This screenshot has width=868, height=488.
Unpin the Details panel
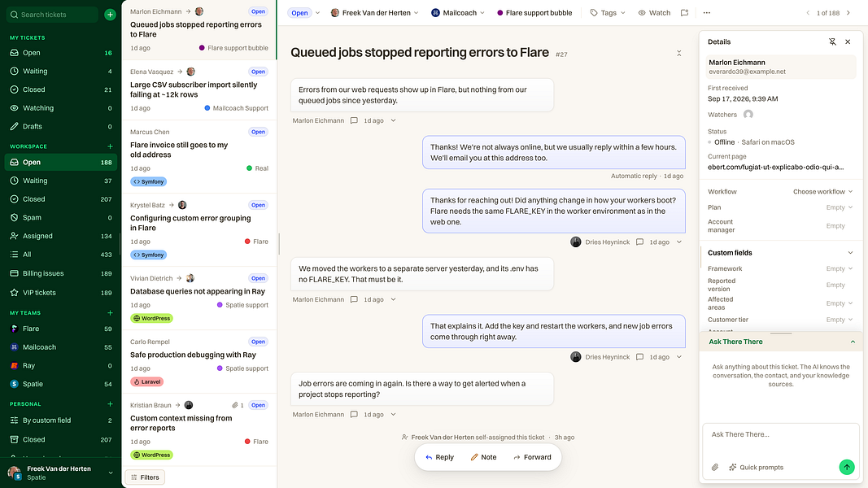click(x=832, y=41)
